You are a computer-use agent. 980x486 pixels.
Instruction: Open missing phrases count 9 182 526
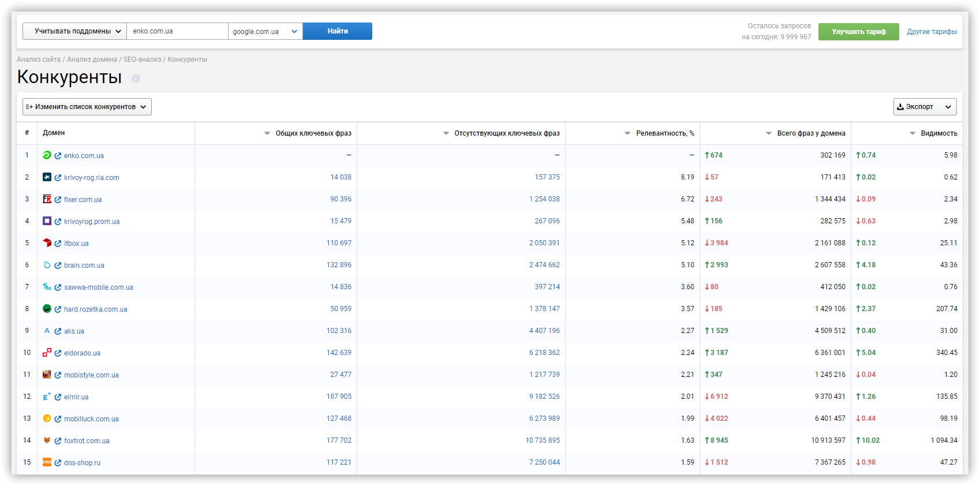pos(544,397)
